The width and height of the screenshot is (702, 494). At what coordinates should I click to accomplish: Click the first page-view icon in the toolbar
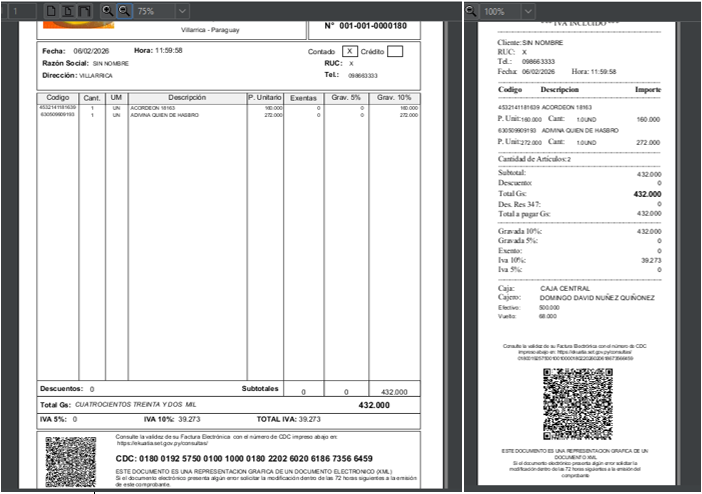pos(52,10)
